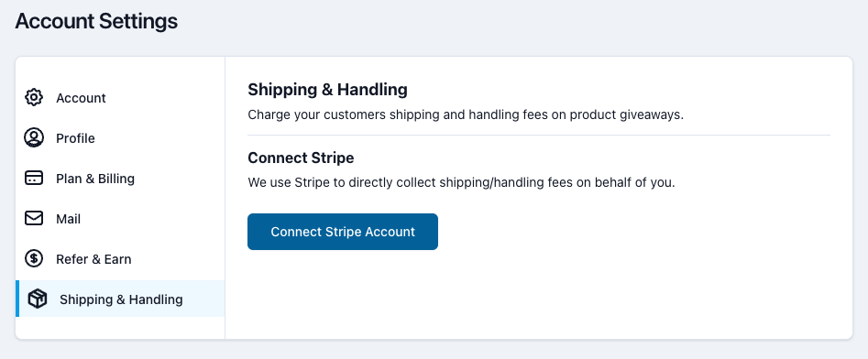Click the Shipping & Handling panel heading

pos(328,89)
